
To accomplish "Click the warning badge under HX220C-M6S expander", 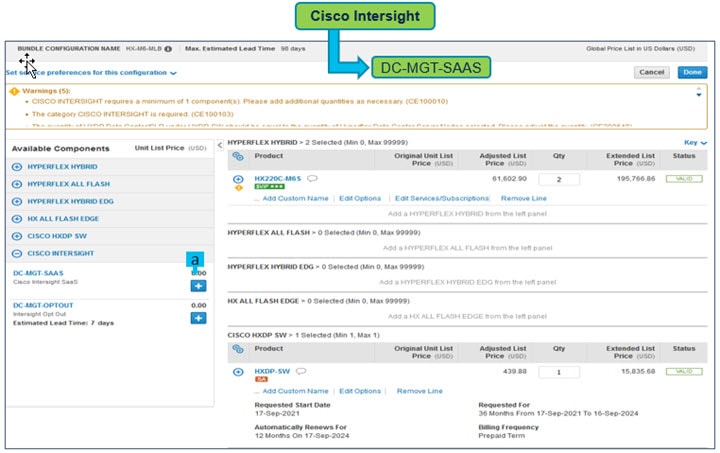I will pyautogui.click(x=239, y=188).
